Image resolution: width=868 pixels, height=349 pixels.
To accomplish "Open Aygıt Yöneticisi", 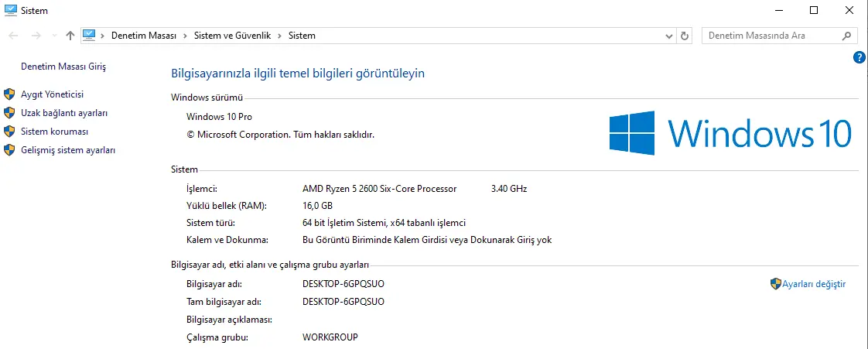I will [52, 94].
